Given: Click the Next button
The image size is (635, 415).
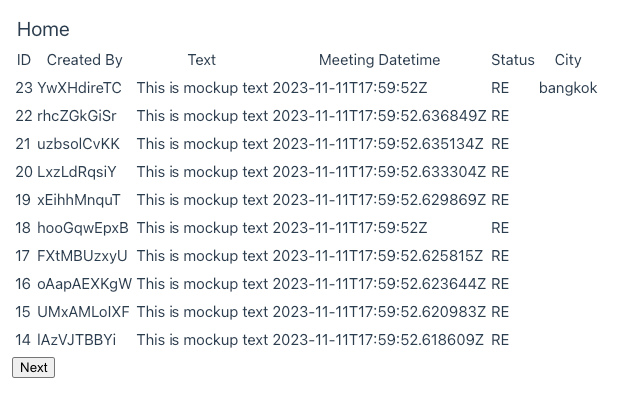Looking at the screenshot, I should [x=34, y=367].
